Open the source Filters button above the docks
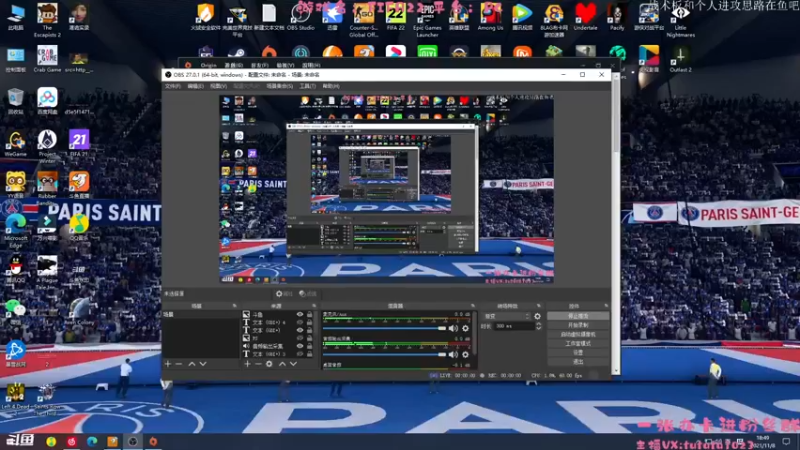Screen dimensions: 800x450 (x=308, y=294)
